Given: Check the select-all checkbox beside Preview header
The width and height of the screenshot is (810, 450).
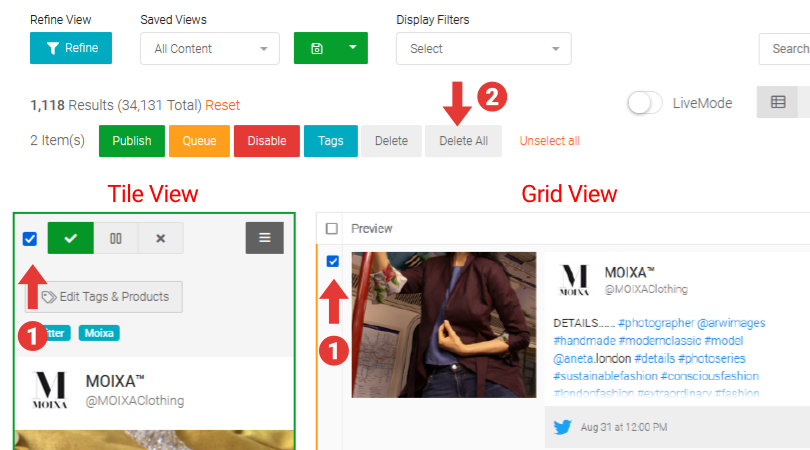Looking at the screenshot, I should tap(332, 229).
